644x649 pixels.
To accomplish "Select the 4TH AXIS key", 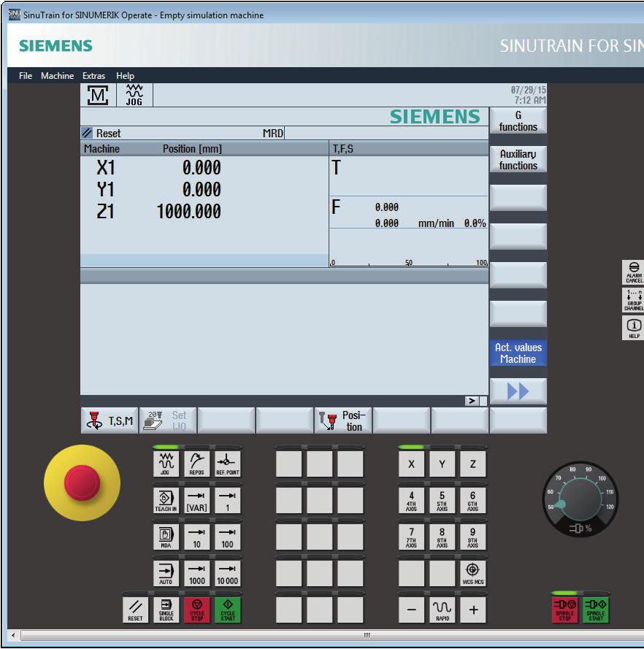I will (x=411, y=500).
